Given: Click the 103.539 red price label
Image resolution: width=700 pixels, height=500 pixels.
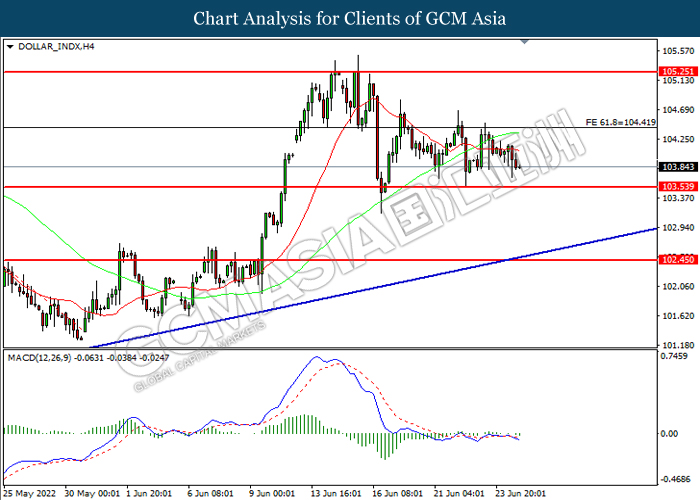Looking at the screenshot, I should [678, 187].
